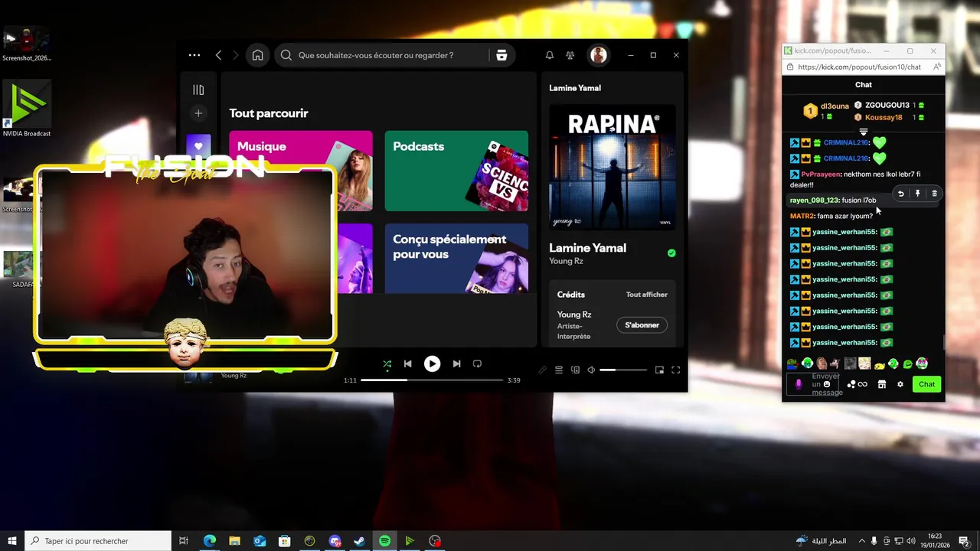The image size is (980, 551).
Task: Open the Musique category card
Action: (301, 171)
